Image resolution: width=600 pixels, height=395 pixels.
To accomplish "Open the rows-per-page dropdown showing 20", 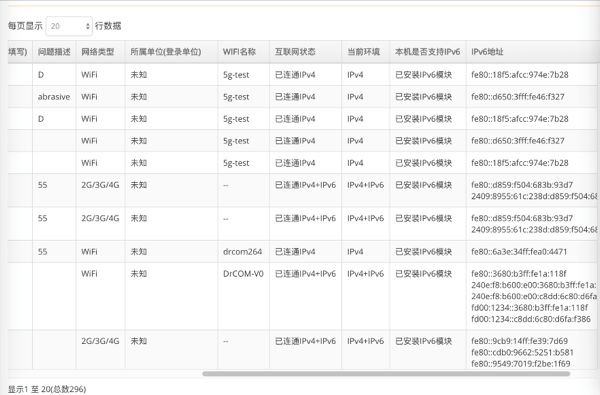I will [69, 26].
